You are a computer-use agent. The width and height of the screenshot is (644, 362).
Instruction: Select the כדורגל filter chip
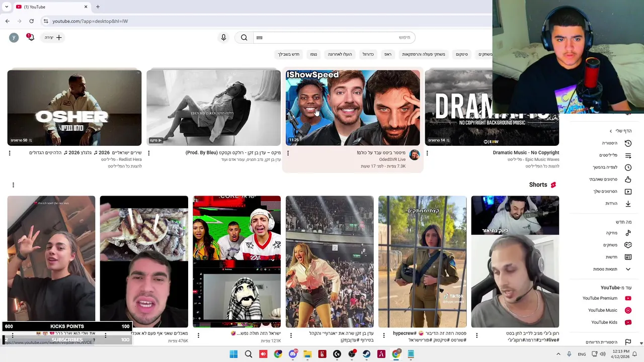point(368,54)
